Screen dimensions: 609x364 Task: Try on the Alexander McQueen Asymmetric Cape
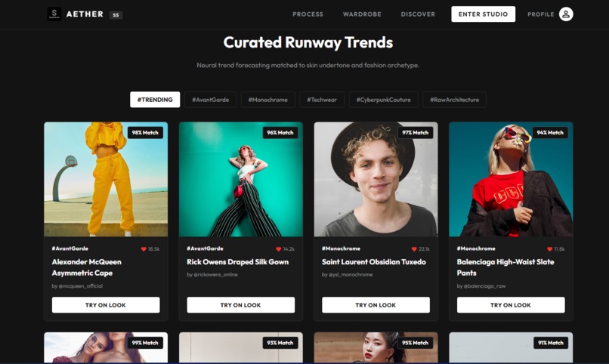(x=106, y=305)
